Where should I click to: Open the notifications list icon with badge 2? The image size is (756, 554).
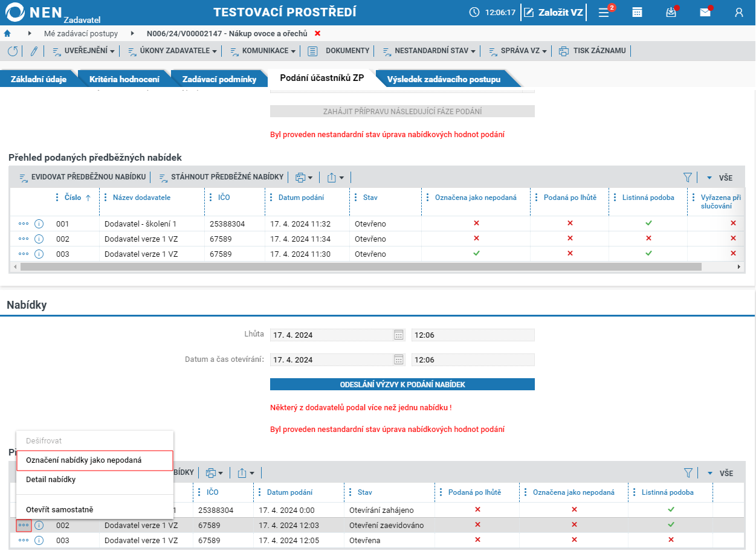605,11
